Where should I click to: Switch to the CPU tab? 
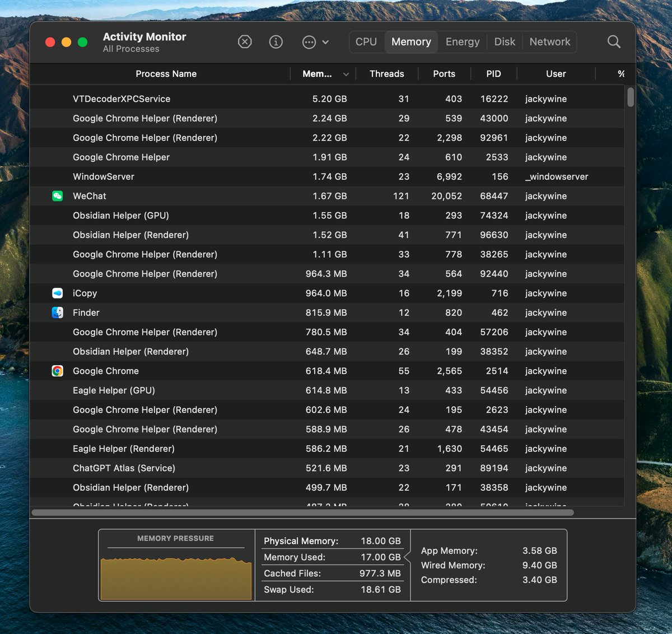(366, 42)
